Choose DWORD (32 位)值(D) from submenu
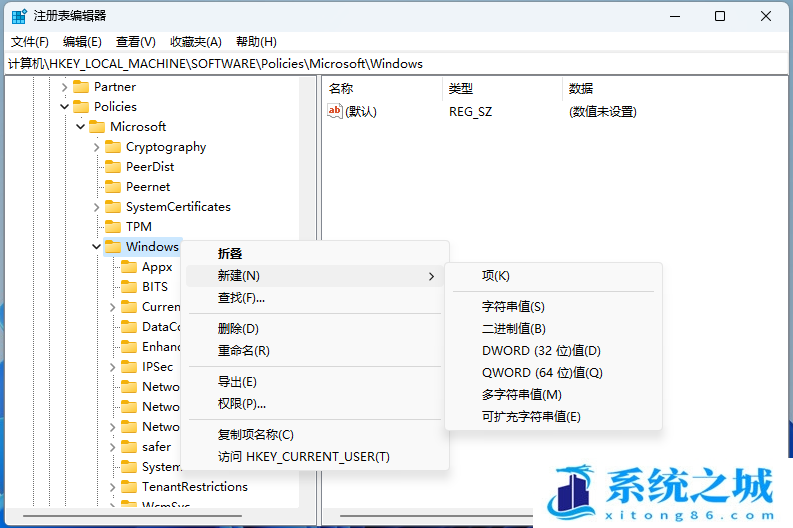This screenshot has height=528, width=793. tap(540, 351)
